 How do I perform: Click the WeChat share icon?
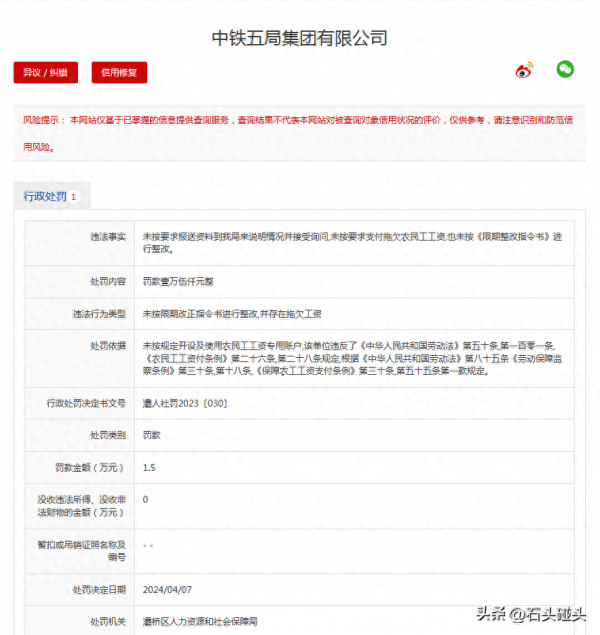[566, 70]
